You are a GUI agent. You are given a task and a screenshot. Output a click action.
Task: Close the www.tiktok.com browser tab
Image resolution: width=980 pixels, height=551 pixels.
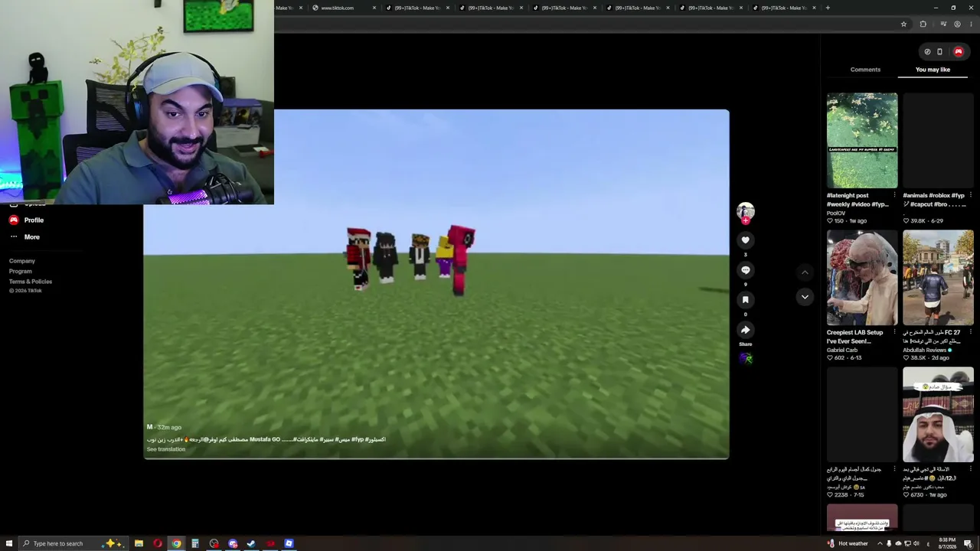point(374,8)
